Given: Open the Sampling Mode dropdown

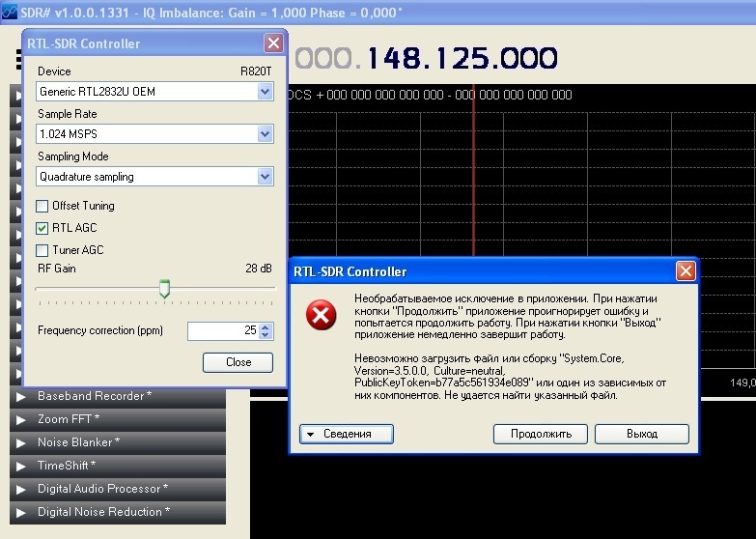Looking at the screenshot, I should pos(266,177).
